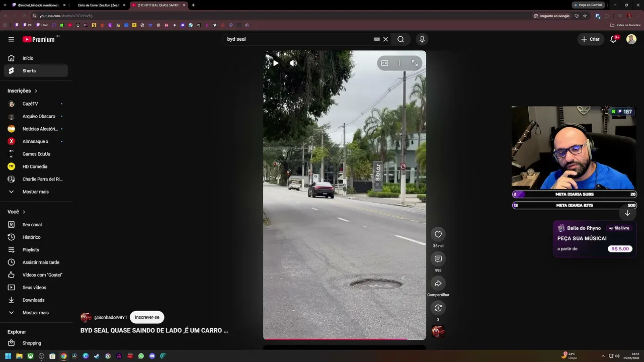Open Seu canal

pyautogui.click(x=36, y=225)
